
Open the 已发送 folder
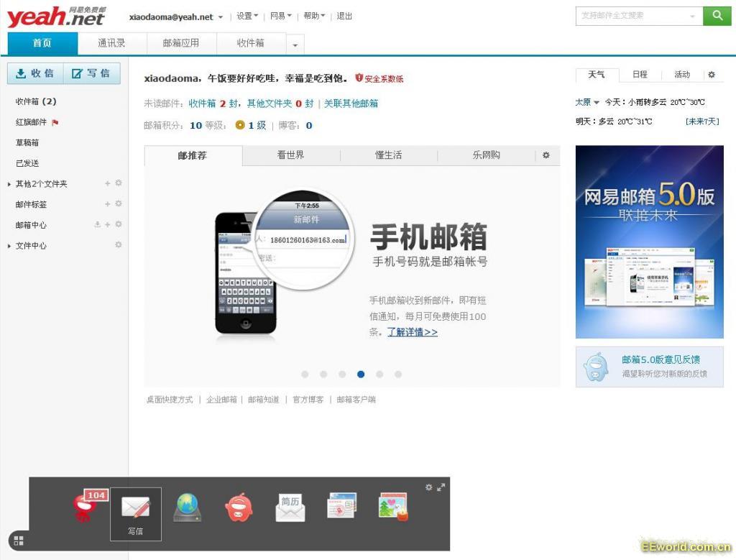point(27,163)
